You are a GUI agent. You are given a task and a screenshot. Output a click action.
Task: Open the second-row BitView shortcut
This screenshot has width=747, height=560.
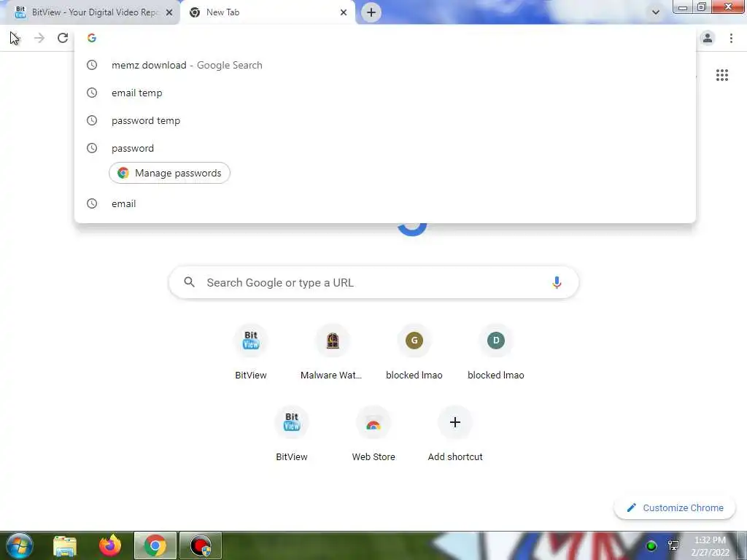tap(292, 434)
